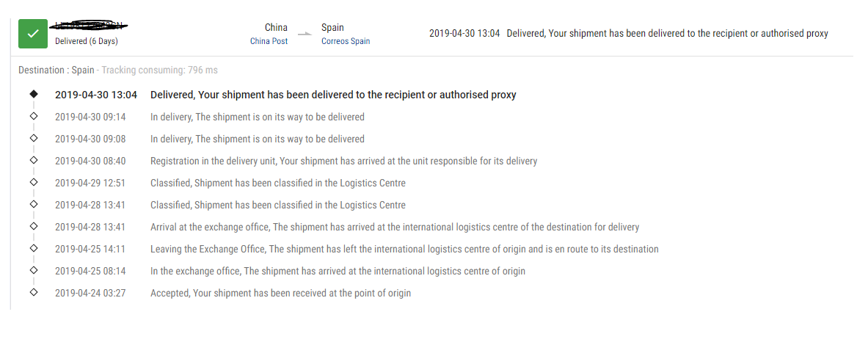The height and width of the screenshot is (353, 868).
Task: Click the 'In the exchange office' event text
Action: 338,271
